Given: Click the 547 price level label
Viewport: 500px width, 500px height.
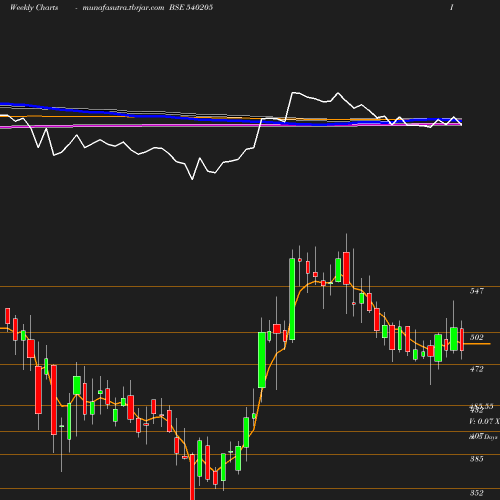Looking at the screenshot, I should click(477, 291).
